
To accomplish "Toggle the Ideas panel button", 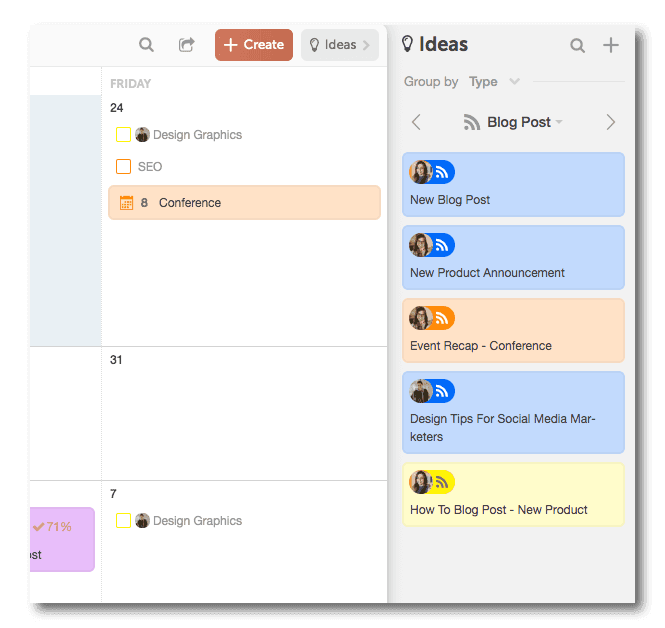I will coord(339,45).
